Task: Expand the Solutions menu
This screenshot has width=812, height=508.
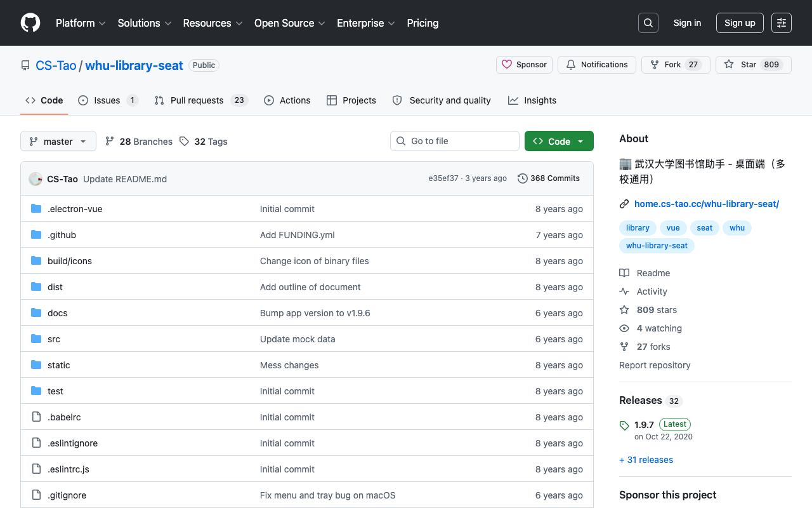Action: coord(145,23)
